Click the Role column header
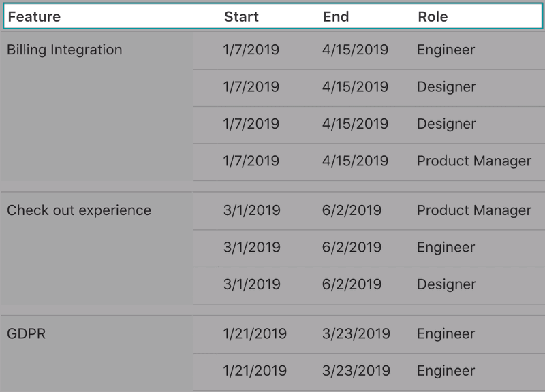The image size is (545, 392). pyautogui.click(x=433, y=17)
